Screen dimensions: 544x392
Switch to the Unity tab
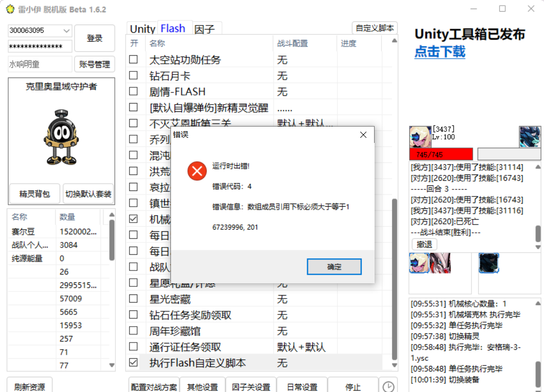coord(141,29)
